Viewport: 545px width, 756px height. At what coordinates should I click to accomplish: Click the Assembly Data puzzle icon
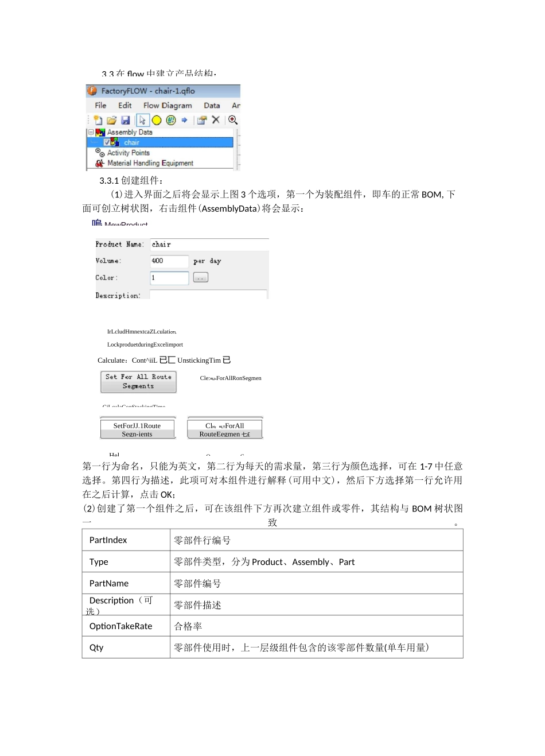[x=100, y=132]
